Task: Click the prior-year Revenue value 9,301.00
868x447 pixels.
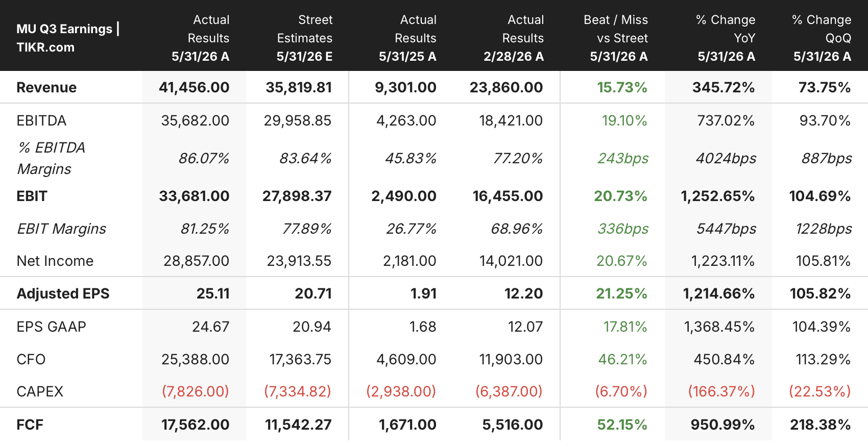Action: pos(405,87)
